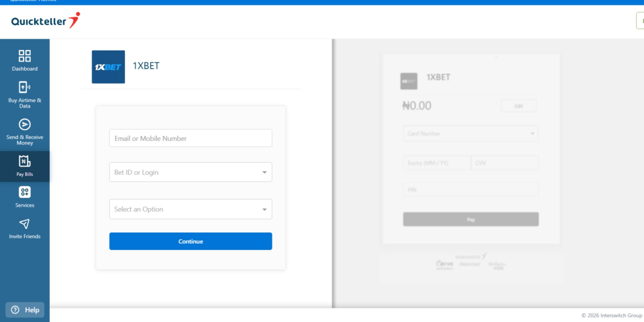Click the grayed Pay button
Screen dimensions: 644x322
tap(470, 219)
